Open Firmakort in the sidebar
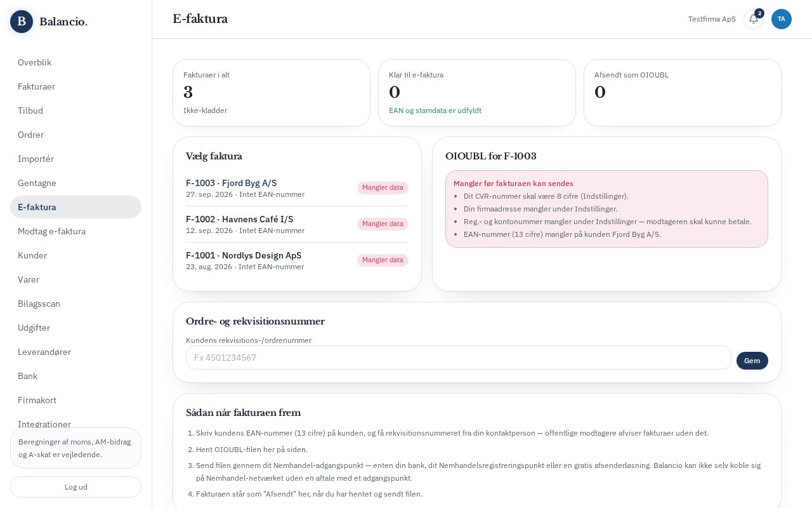 click(x=75, y=400)
